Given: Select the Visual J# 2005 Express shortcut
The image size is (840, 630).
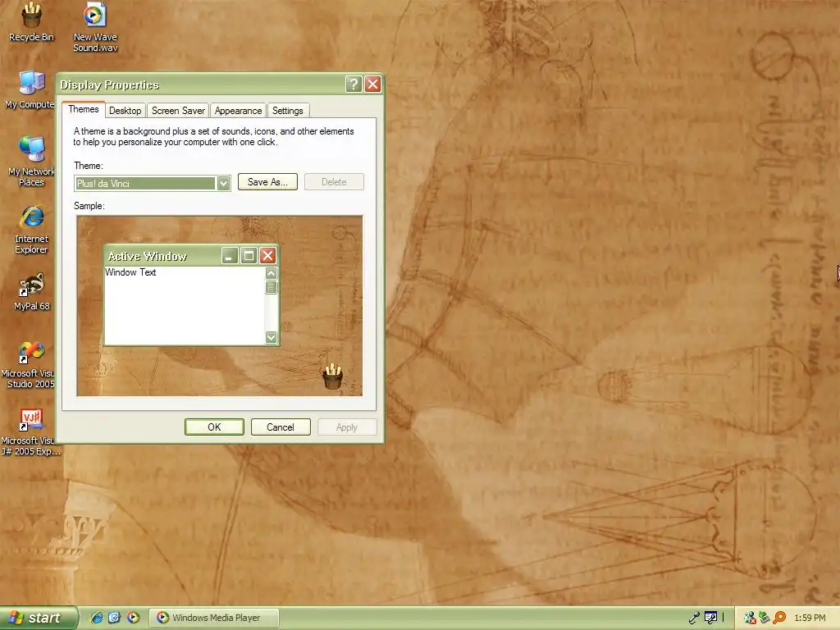Looking at the screenshot, I should point(30,431).
